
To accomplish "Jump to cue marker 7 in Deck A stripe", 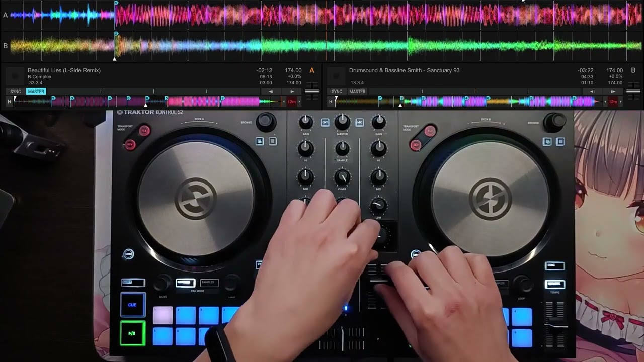I will (x=222, y=98).
